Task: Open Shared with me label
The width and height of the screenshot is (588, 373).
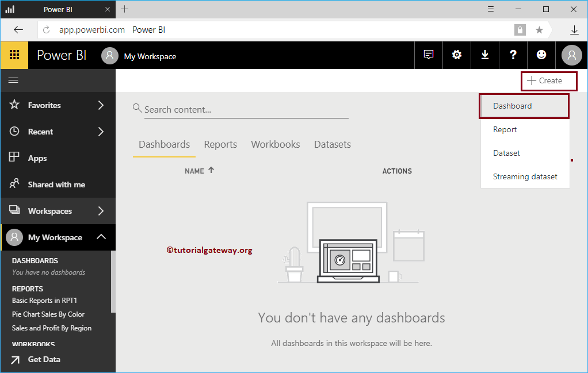Action: (56, 184)
